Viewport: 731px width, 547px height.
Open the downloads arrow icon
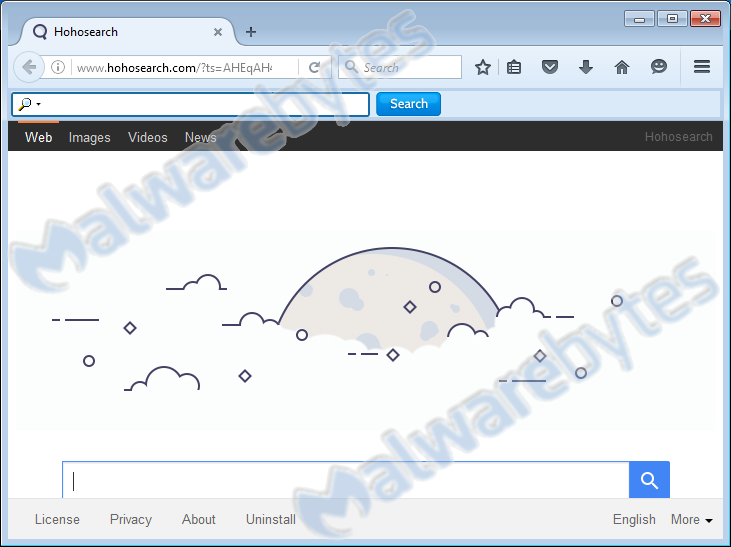point(586,67)
